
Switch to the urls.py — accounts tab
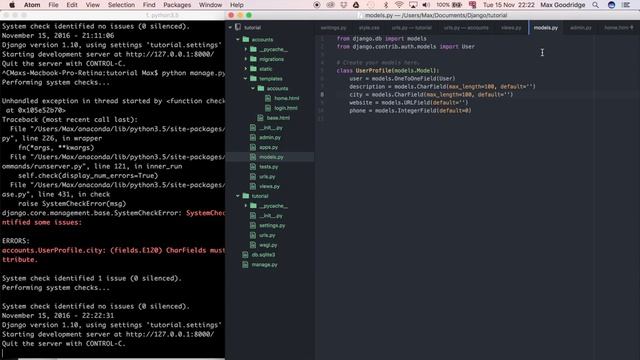(466, 28)
